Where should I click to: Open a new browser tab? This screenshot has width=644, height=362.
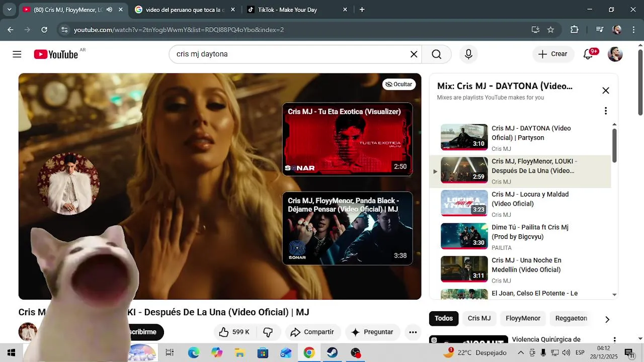(362, 10)
